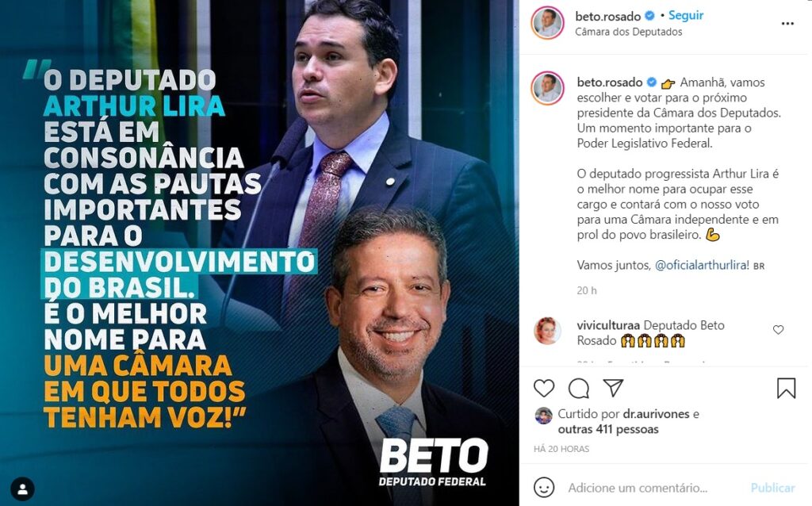Like the post with the heart icon
The image size is (812, 506).
pyautogui.click(x=544, y=388)
